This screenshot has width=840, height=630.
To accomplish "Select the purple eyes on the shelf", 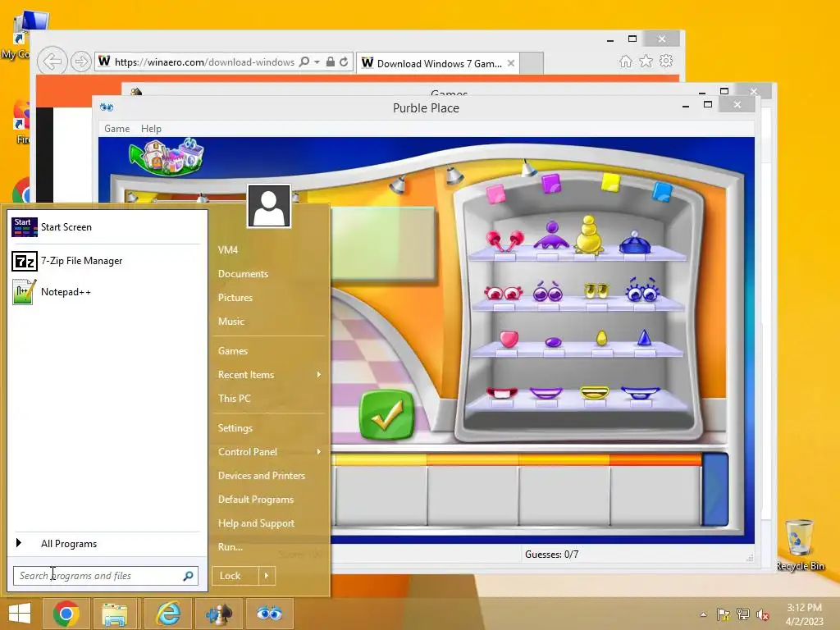I will pos(547,291).
